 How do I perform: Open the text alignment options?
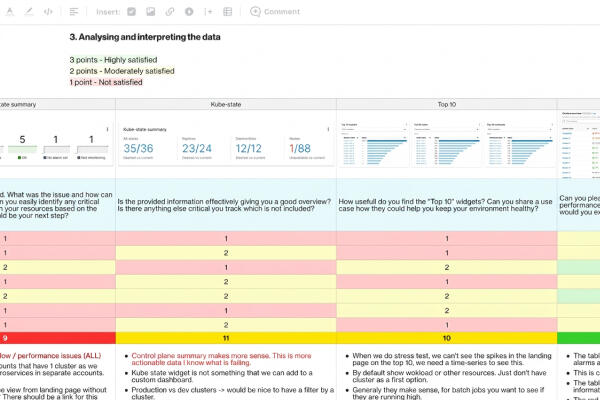(x=74, y=12)
